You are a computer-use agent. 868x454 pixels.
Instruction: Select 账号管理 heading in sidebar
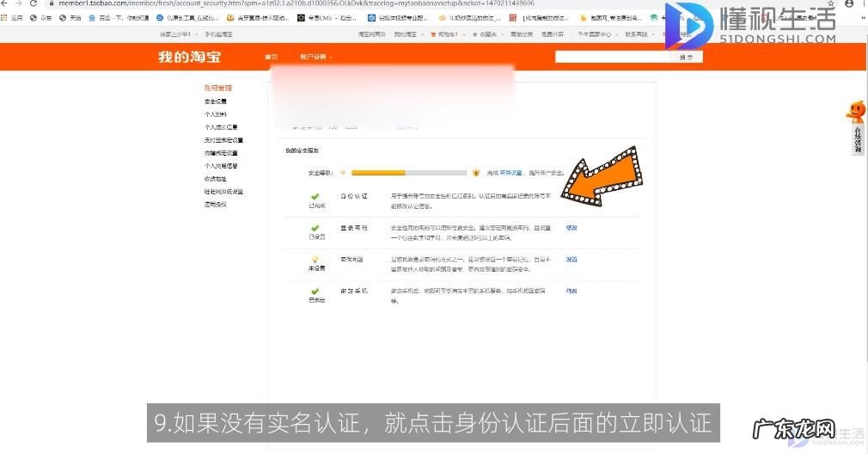[x=218, y=88]
